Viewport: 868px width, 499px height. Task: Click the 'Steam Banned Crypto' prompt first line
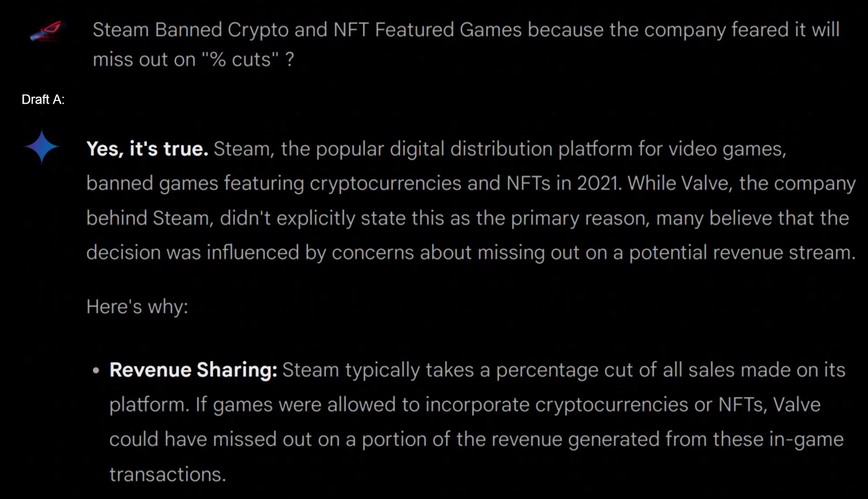466,29
